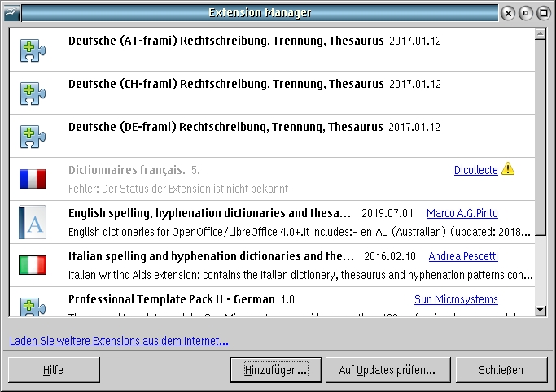This screenshot has width=556, height=392.
Task: Minimize the Extension Manager window
Action: tap(526, 13)
